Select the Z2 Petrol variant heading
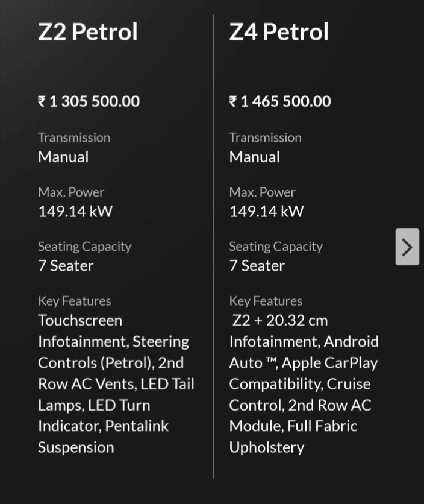This screenshot has width=424, height=504. tap(88, 32)
